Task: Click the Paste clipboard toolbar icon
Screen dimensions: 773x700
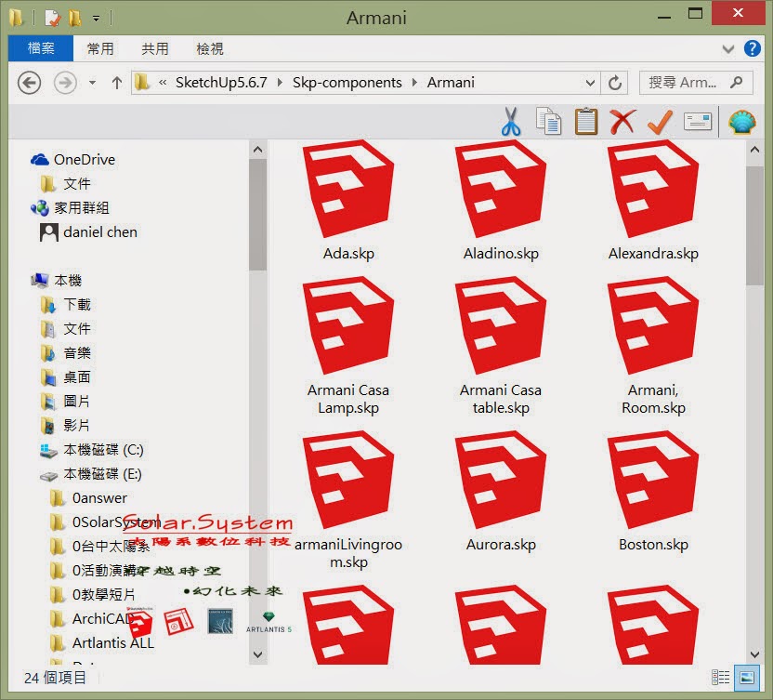Action: (x=585, y=121)
